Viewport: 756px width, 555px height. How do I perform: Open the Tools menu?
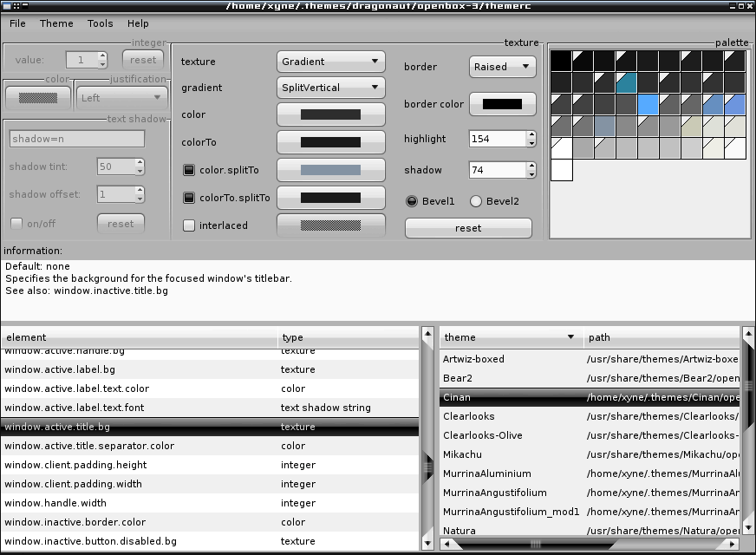coord(100,23)
